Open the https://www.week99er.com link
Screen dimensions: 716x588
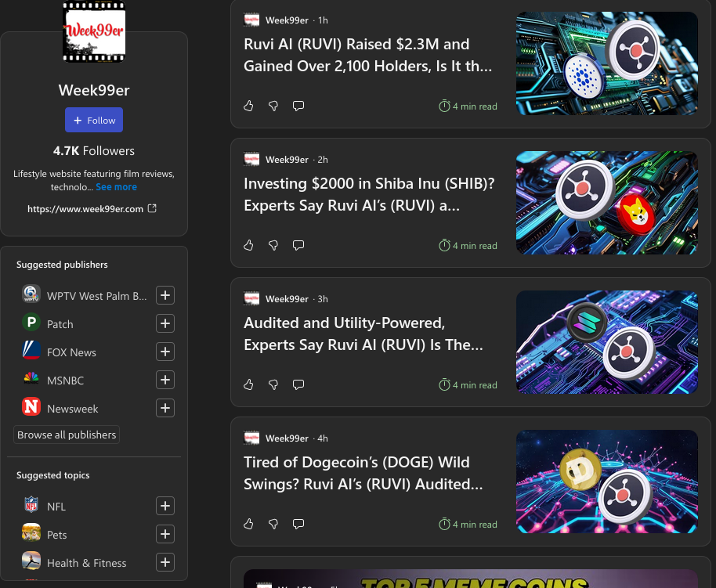click(x=85, y=209)
